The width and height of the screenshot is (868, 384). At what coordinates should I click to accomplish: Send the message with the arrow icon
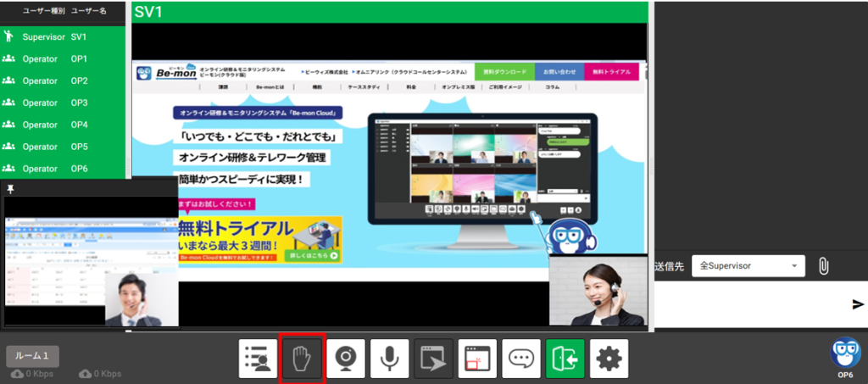(858, 304)
